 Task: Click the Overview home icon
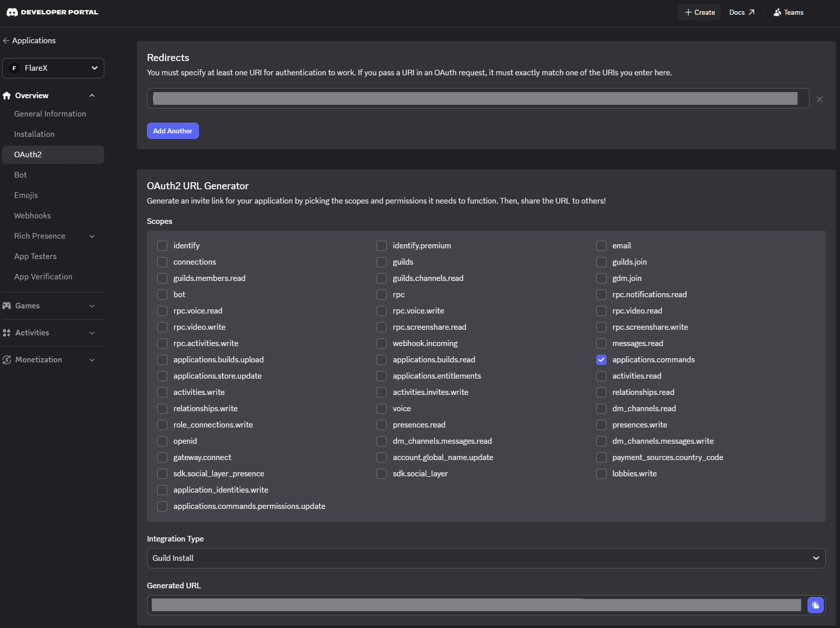tap(7, 96)
